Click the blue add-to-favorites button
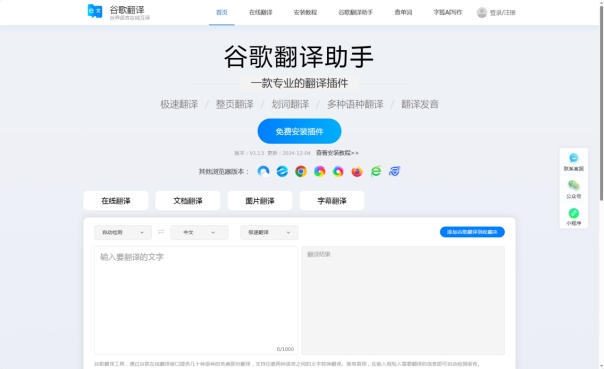This screenshot has height=369, width=604. (472, 232)
